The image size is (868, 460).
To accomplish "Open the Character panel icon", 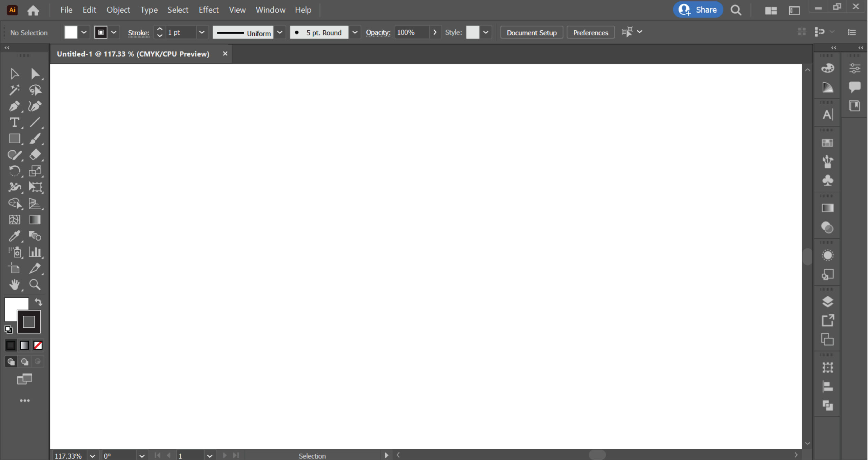I will (828, 114).
